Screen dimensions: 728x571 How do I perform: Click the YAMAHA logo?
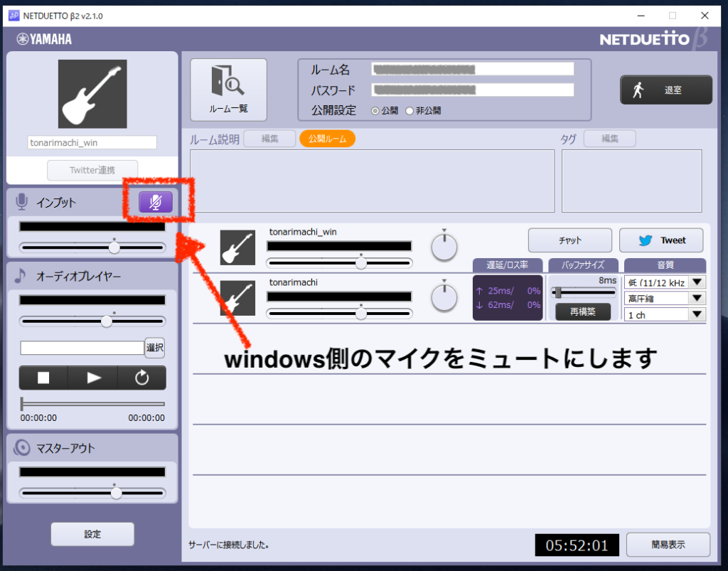(x=45, y=39)
